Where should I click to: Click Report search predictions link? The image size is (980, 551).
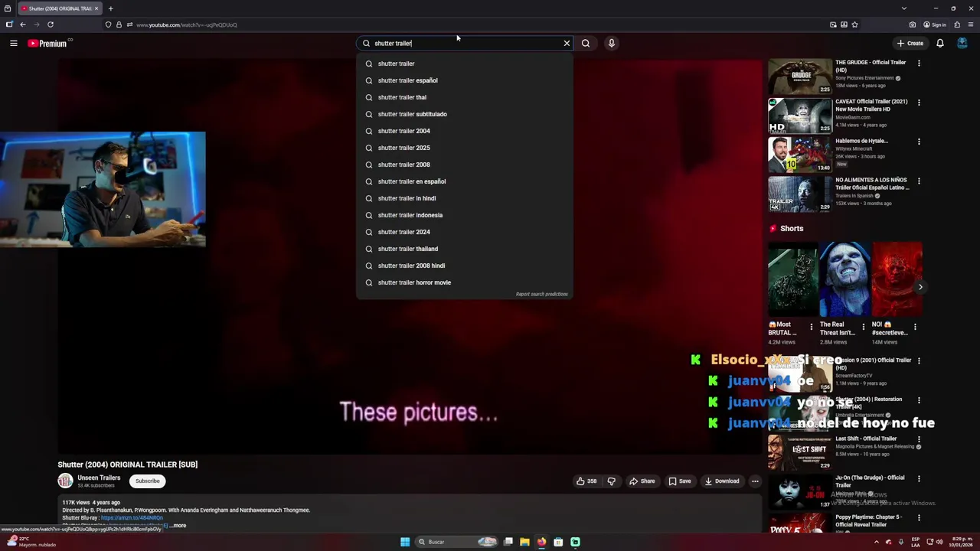[x=541, y=295]
